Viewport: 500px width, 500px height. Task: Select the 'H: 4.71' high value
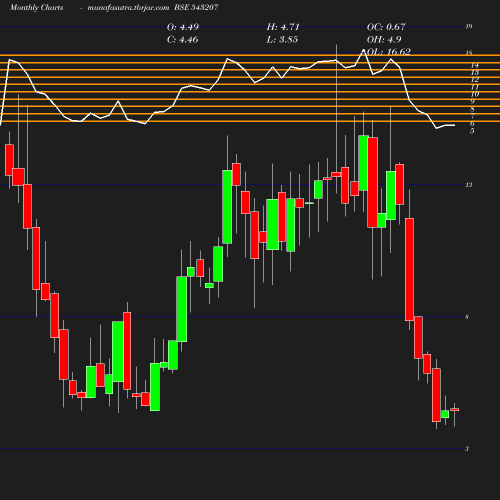(283, 27)
